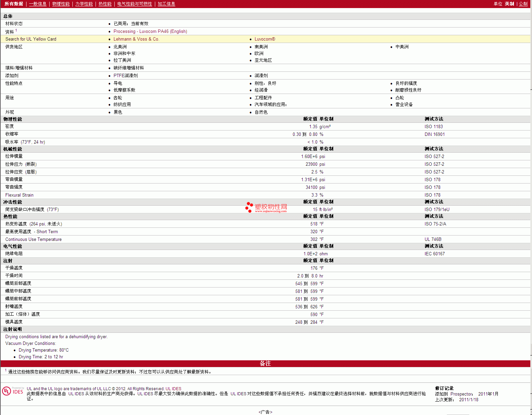Click 上次更新 date 2011/1/18
Image resolution: width=532 pixels, height=415 pixels.
pyautogui.click(x=469, y=400)
